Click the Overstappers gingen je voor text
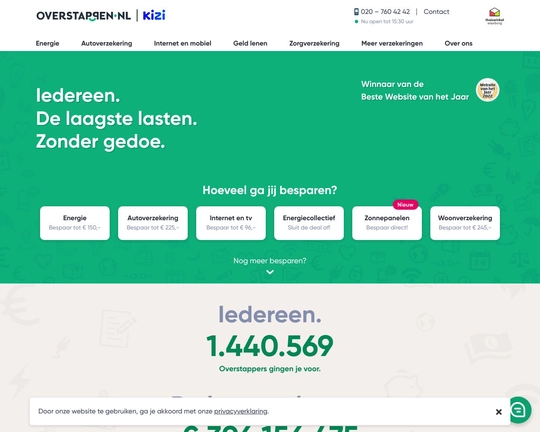 [x=270, y=369]
